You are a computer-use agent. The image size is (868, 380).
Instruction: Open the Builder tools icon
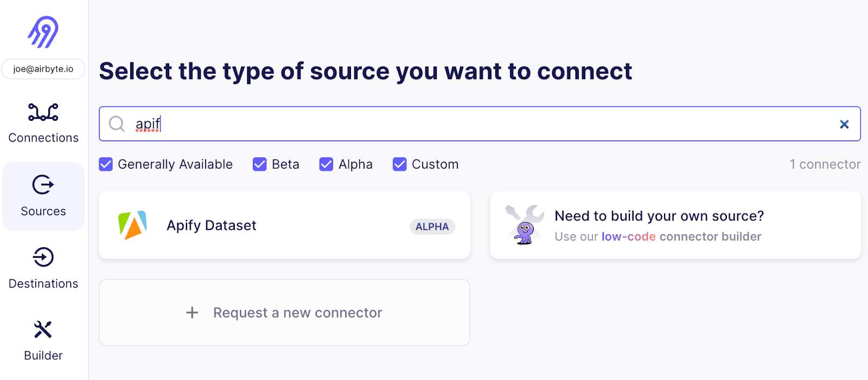pos(43,330)
